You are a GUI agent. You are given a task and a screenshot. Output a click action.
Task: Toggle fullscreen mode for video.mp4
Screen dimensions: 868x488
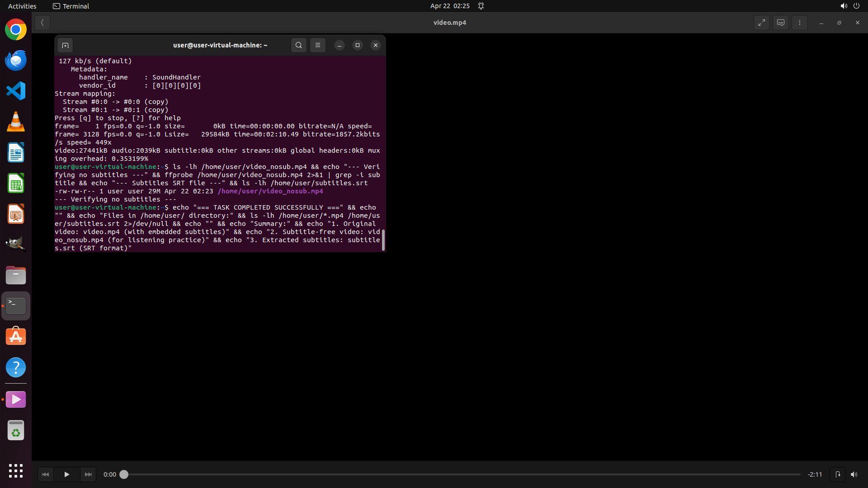click(762, 23)
